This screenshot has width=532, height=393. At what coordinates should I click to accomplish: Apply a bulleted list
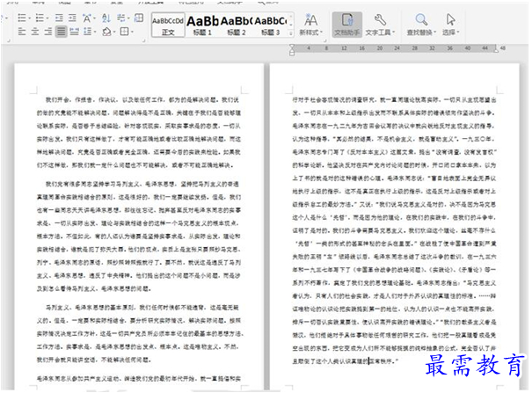coord(22,18)
